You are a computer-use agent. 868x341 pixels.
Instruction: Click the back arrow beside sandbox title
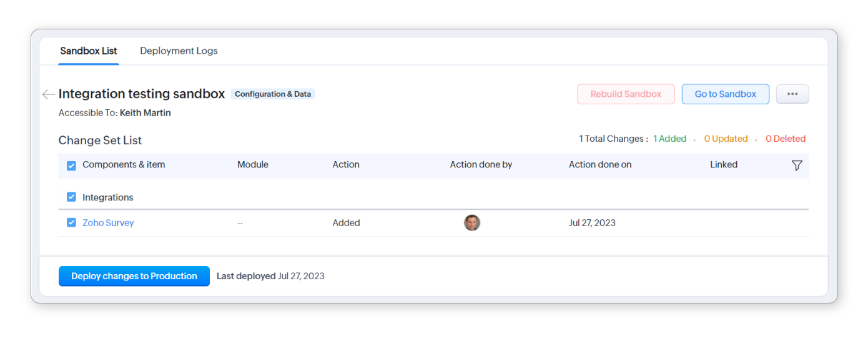point(48,94)
